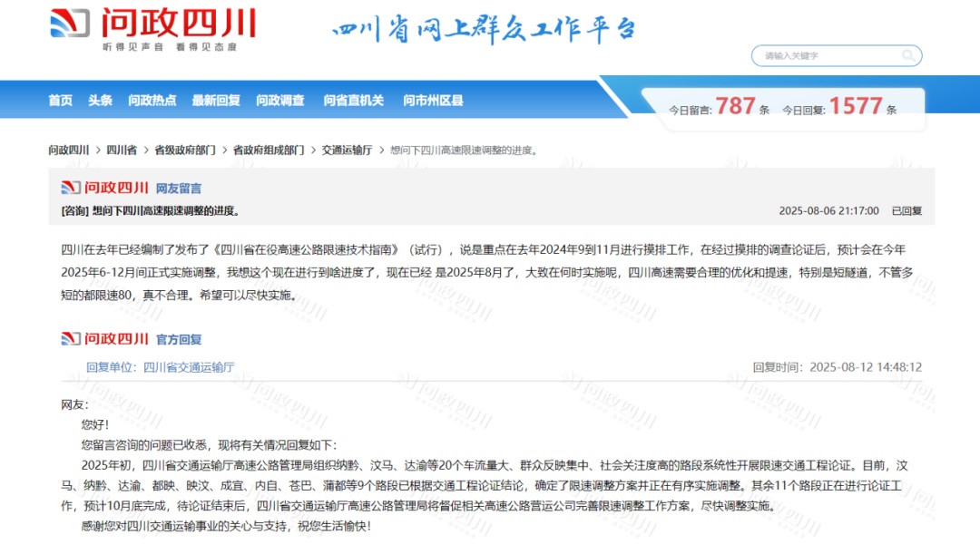Click the logo icon beside 官方回复 header
The height and width of the screenshot is (544, 980).
click(69, 340)
